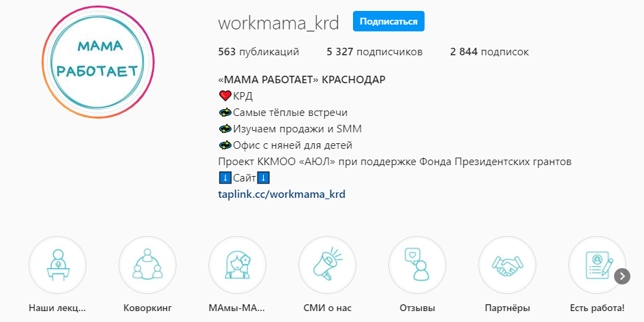Open the МАМА РАБОТАЕТ profile picture story
644x322 pixels.
(x=98, y=62)
